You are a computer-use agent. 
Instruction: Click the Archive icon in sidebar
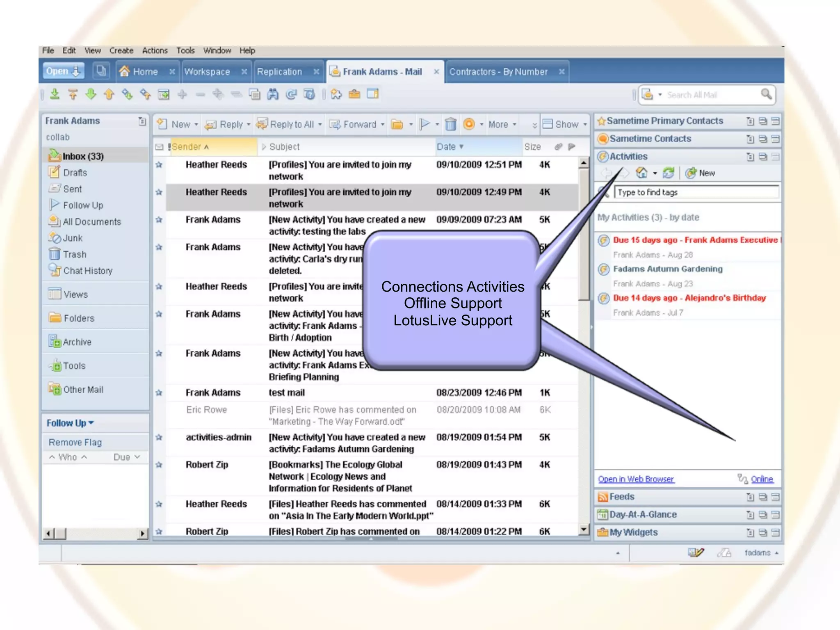(55, 342)
